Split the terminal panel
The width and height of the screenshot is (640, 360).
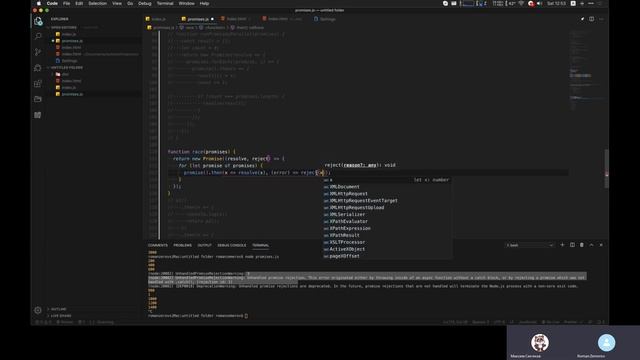[x=572, y=245]
